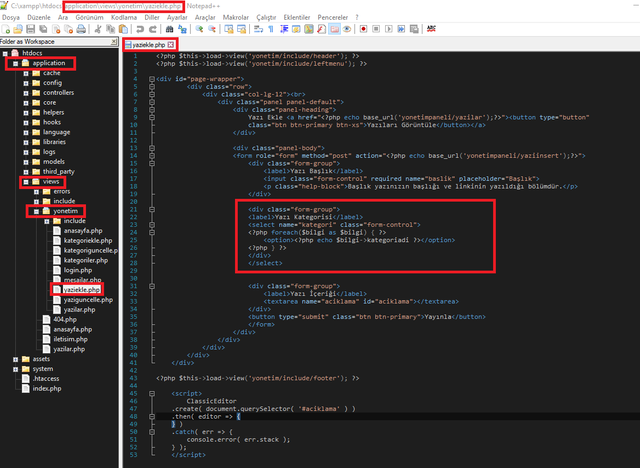Cut selection with the scissors icon

coord(98,29)
